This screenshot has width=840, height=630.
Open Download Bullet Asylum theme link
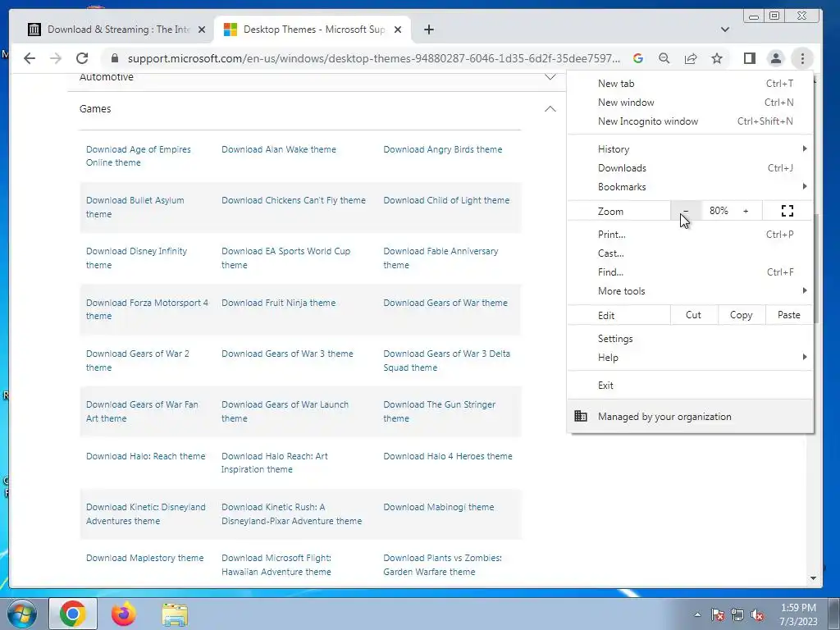tap(135, 207)
